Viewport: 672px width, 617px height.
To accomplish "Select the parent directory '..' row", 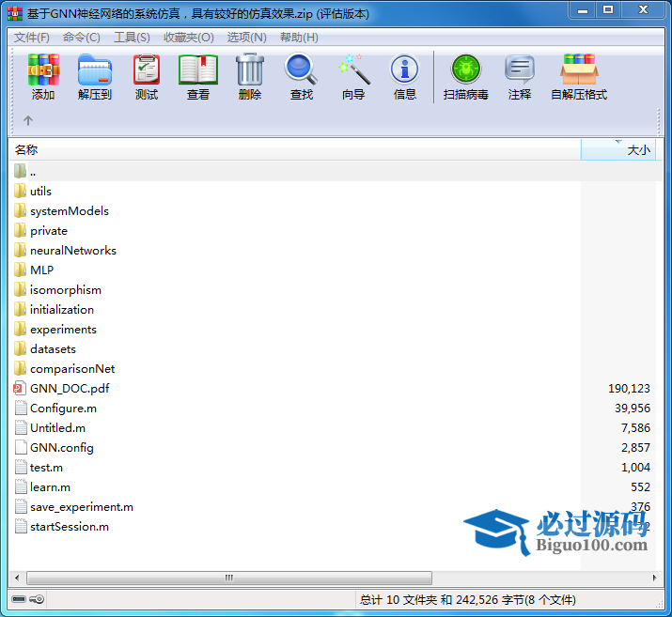I will [336, 172].
